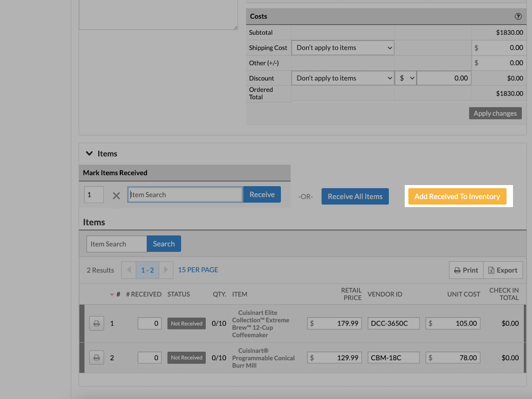Sort by the # column header
The height and width of the screenshot is (399, 532).
click(x=118, y=294)
